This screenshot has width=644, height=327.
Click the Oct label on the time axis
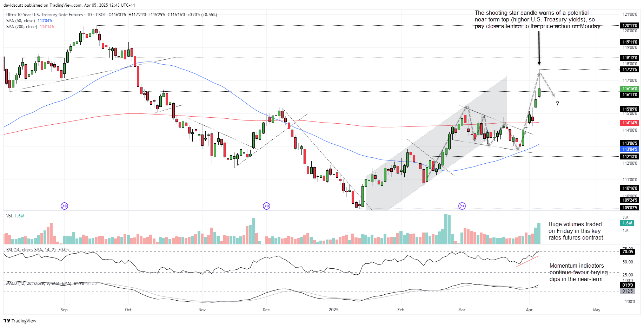coord(128,310)
